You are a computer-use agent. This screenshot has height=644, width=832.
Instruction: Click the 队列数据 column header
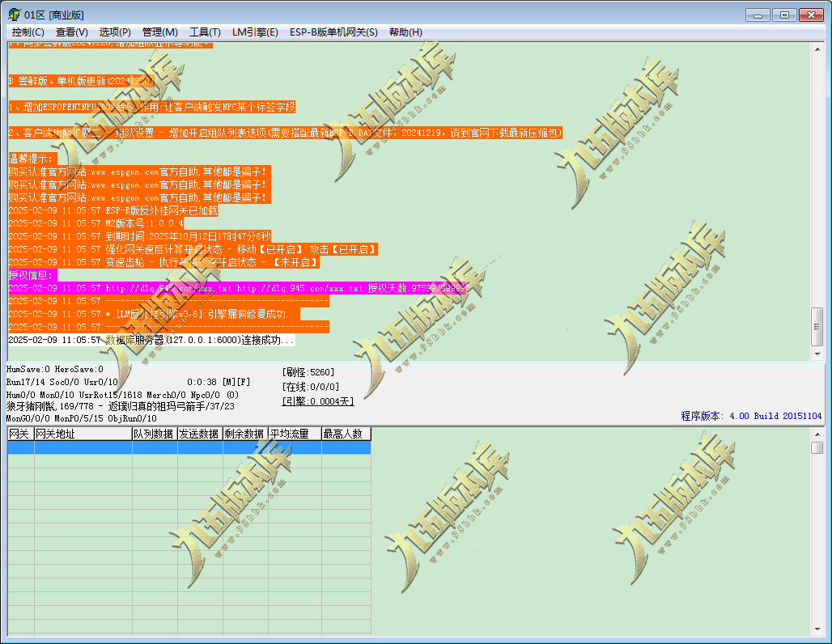click(x=155, y=434)
